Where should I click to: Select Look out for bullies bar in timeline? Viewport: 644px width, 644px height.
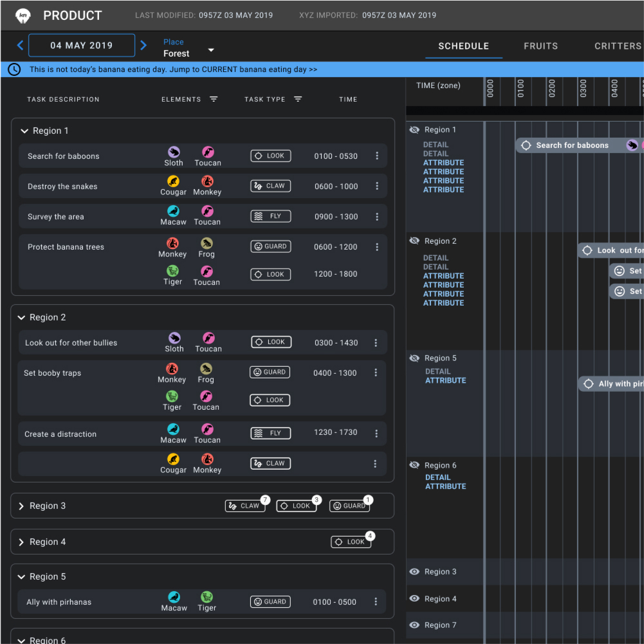click(611, 250)
